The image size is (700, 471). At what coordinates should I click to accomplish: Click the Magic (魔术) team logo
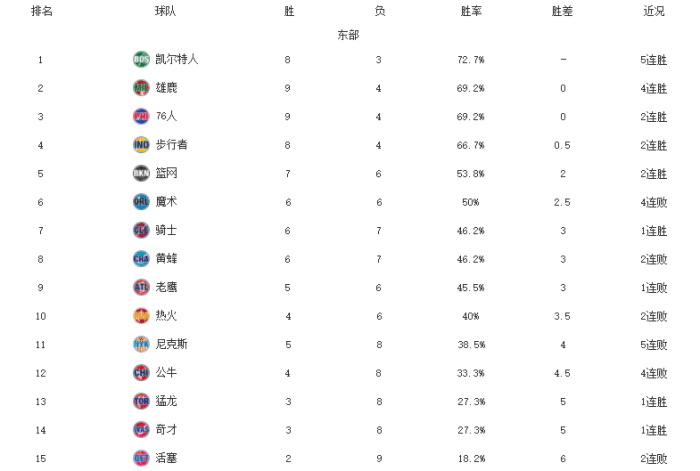tap(141, 201)
